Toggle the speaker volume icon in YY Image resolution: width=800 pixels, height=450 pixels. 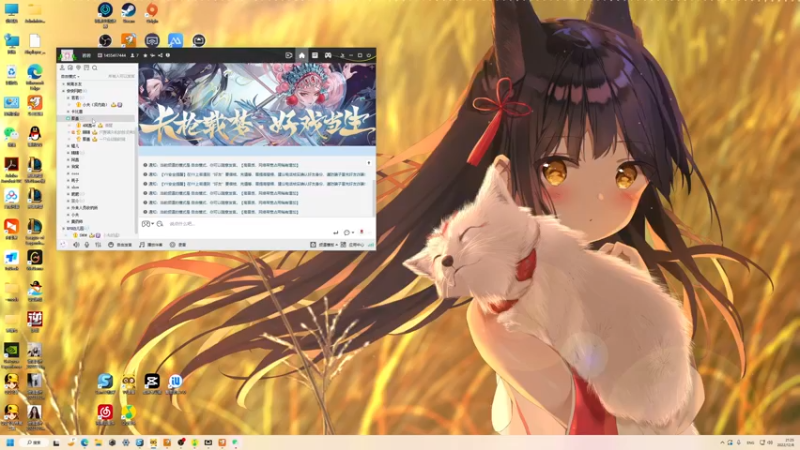76,245
